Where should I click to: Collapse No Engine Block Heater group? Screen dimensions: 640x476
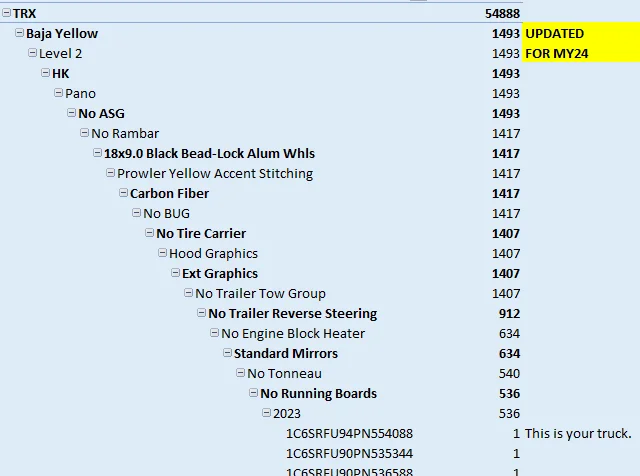(x=214, y=333)
